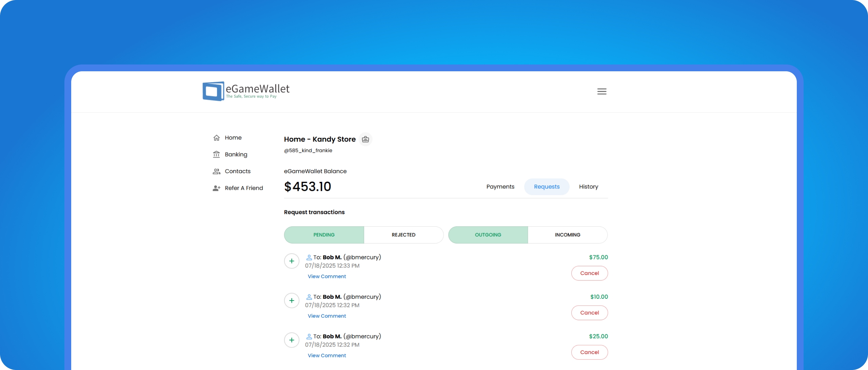
Task: Click the Home - Kandy Store heading
Action: (320, 139)
